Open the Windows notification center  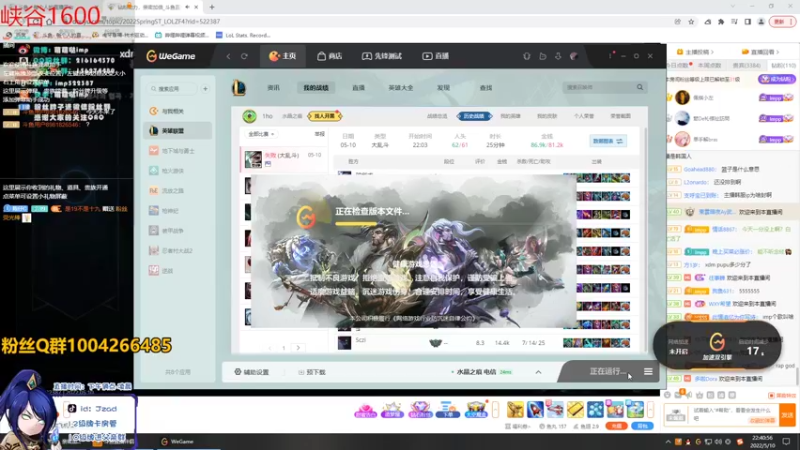click(x=786, y=442)
